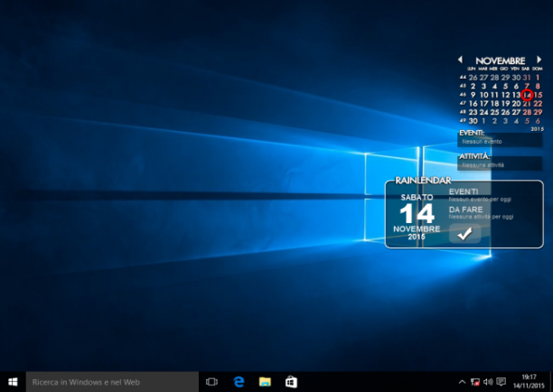Click the taskbar clock showing 19:17
Viewport: 553px width, 392px height.
529,381
